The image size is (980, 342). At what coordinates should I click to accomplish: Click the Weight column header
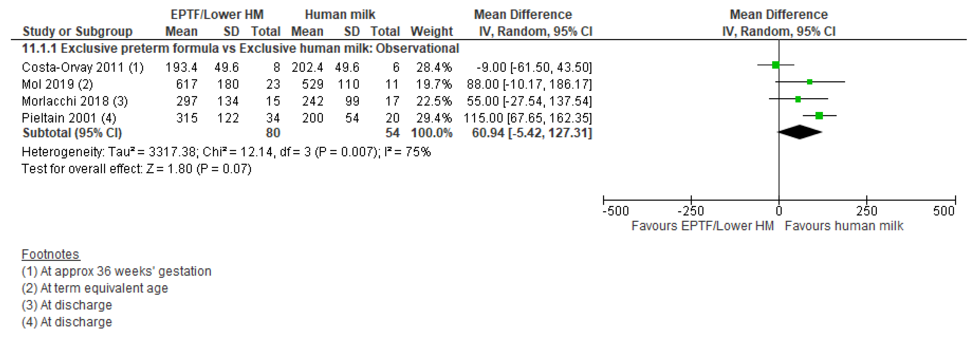tap(432, 31)
